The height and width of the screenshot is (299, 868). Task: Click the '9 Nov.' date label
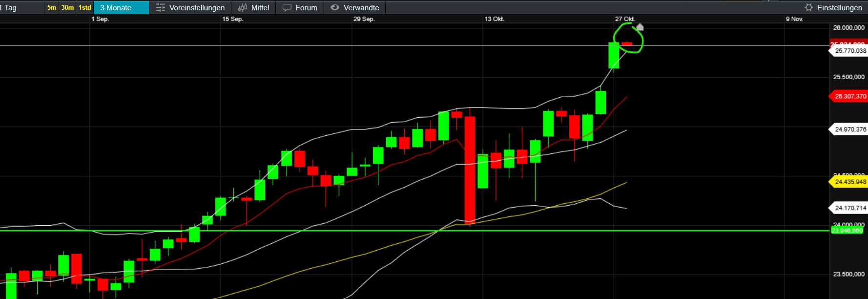794,19
